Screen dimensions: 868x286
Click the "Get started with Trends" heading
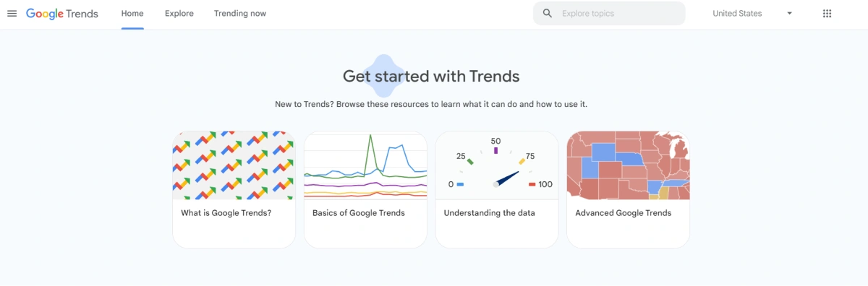(431, 76)
